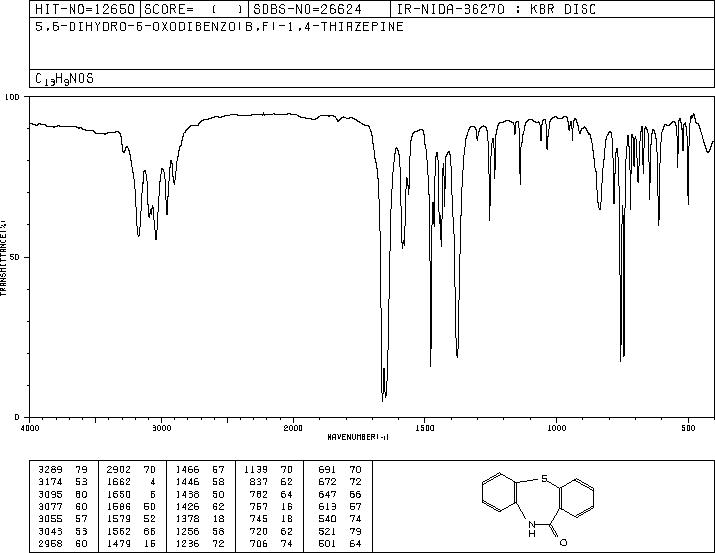This screenshot has width=715, height=553.
Task: Select peak value 3095 in table
Action: click(50, 494)
